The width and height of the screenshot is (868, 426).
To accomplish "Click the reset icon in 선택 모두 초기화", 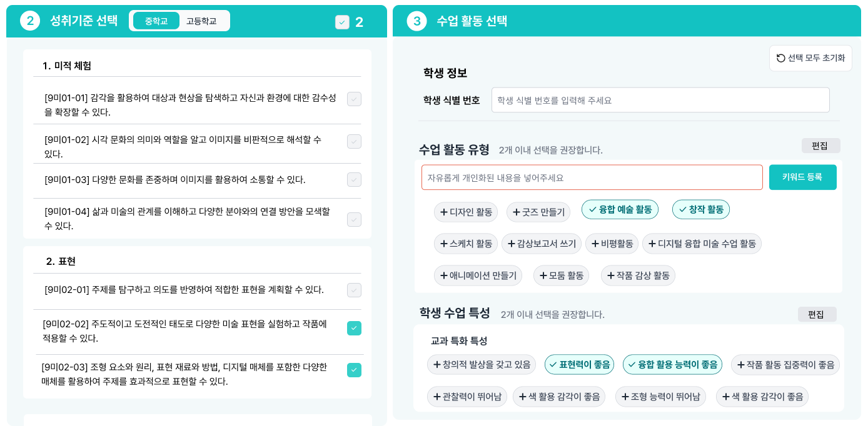I will [780, 58].
